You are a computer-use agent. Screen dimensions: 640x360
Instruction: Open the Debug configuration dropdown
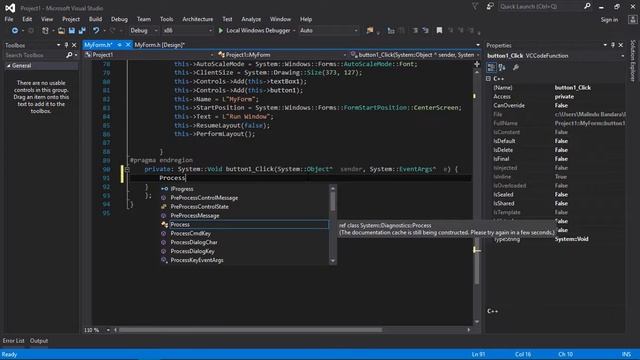(156, 31)
